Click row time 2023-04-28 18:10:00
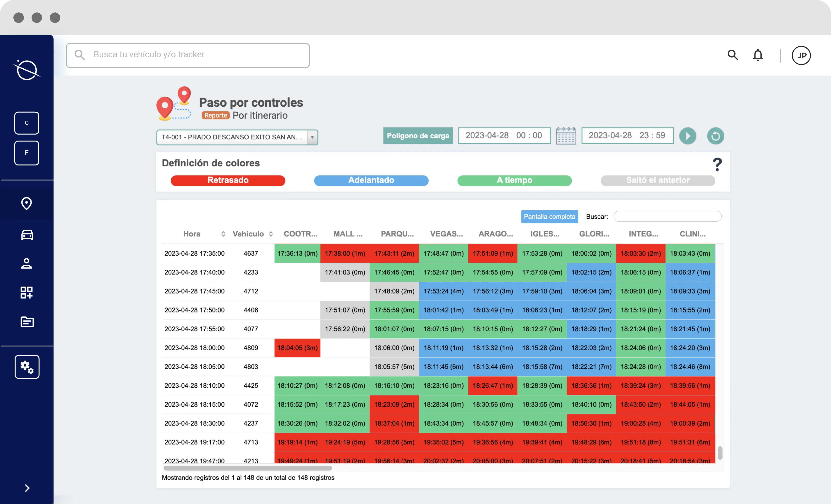Viewport: 831px width, 504px height. pos(194,386)
